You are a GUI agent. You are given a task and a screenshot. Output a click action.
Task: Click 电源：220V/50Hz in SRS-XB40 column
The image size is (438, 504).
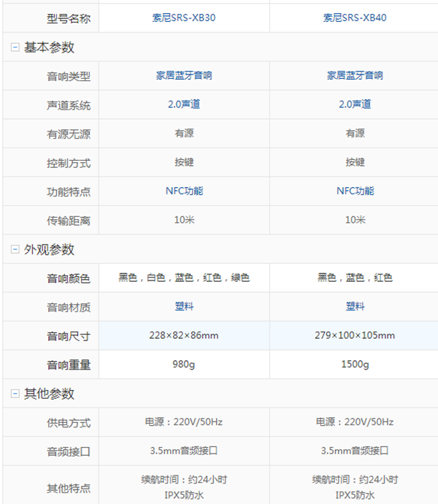point(355,421)
